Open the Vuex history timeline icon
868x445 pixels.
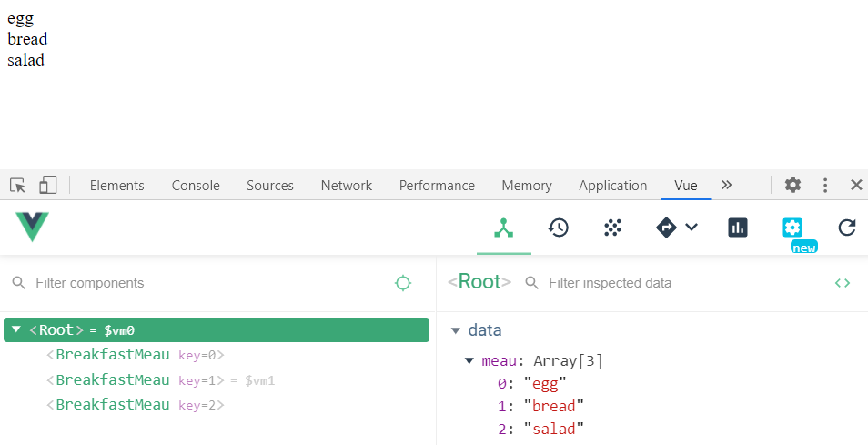(558, 228)
